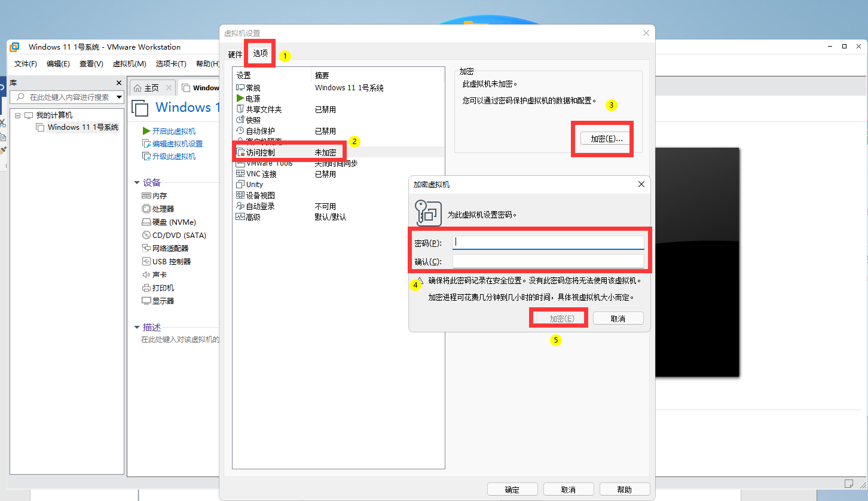Click 取消 in the 加密虚拟机 dialog
Viewport: 868px width, 501px height.
(618, 319)
